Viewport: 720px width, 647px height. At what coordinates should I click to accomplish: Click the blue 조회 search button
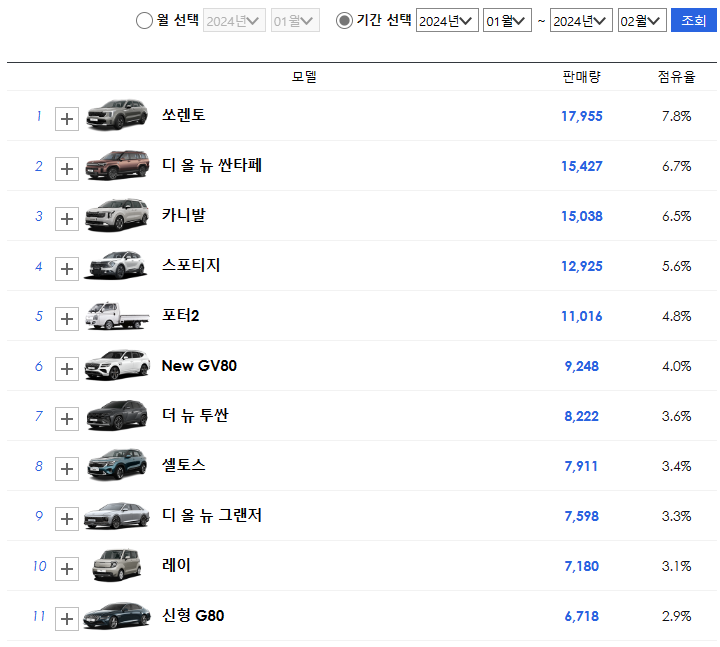[694, 20]
